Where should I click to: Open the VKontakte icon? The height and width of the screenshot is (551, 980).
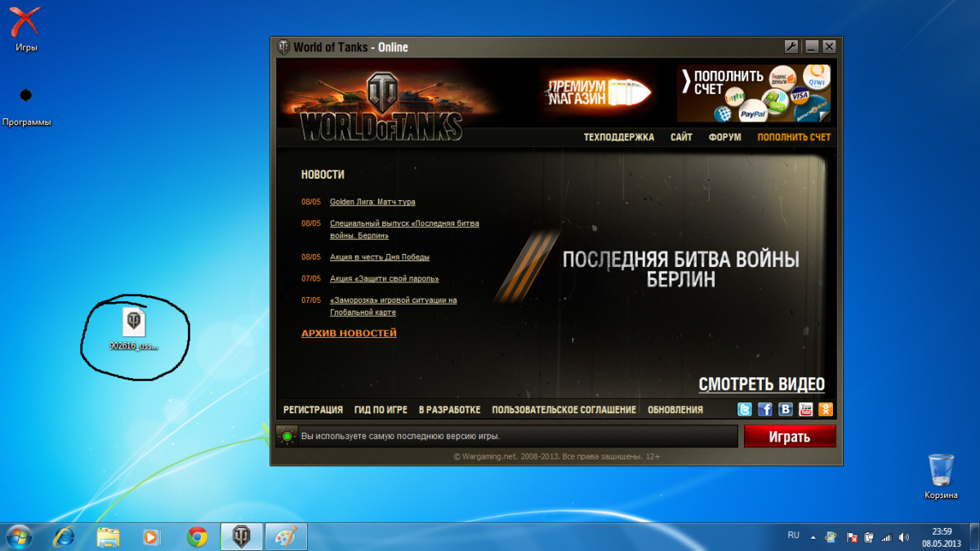click(786, 410)
